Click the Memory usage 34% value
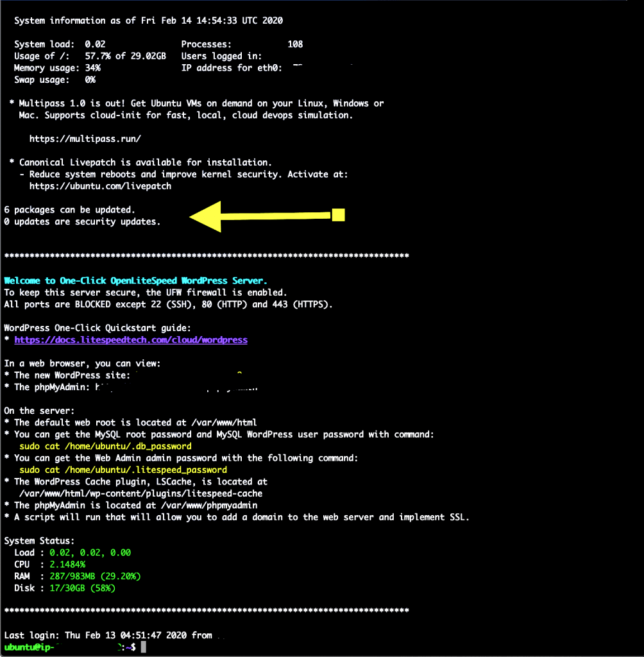Viewport: 644px width, 657px height. [x=92, y=68]
